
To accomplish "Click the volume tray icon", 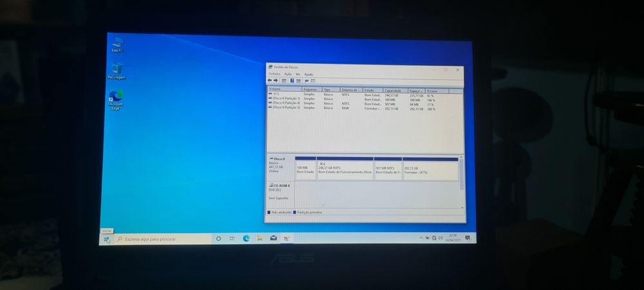I will point(440,238).
